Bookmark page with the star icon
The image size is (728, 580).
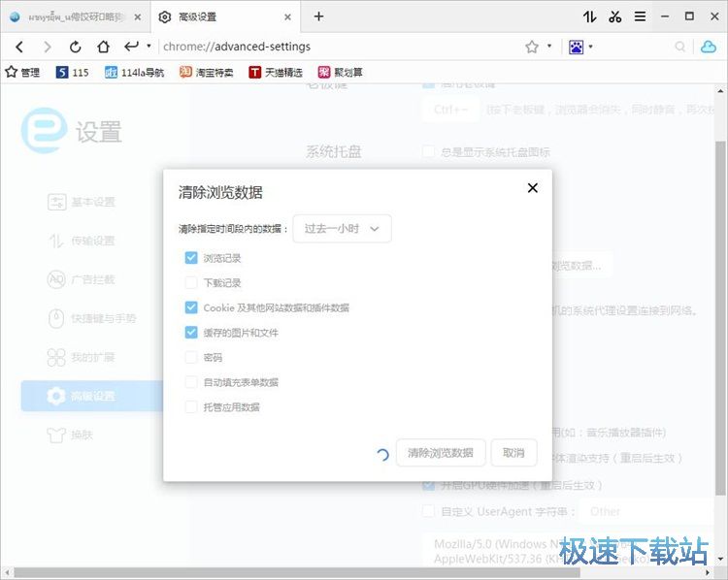click(532, 47)
